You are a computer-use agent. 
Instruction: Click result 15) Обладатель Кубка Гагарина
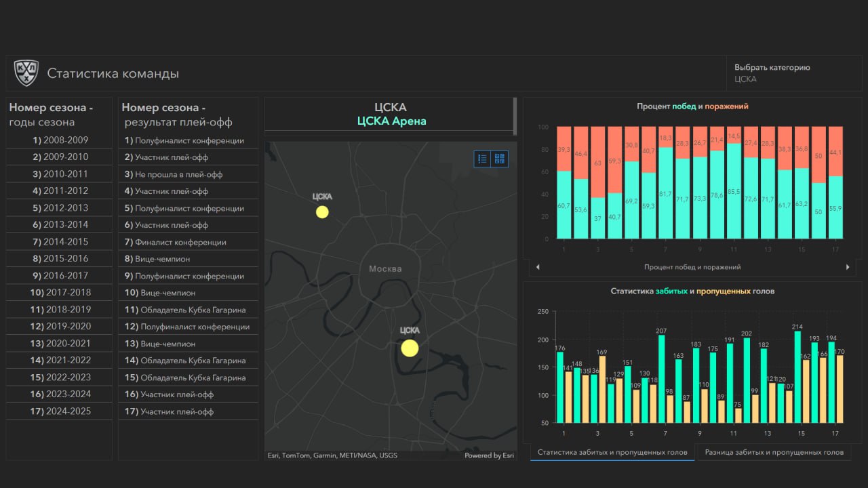189,378
